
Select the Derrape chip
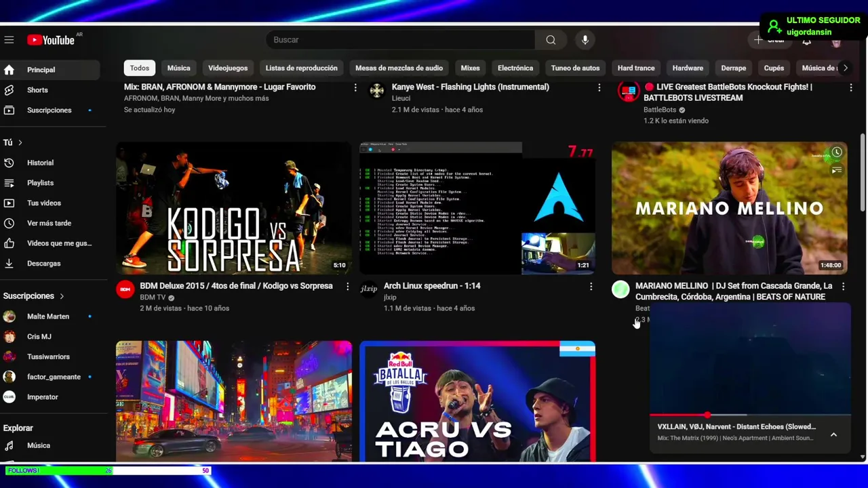734,68
